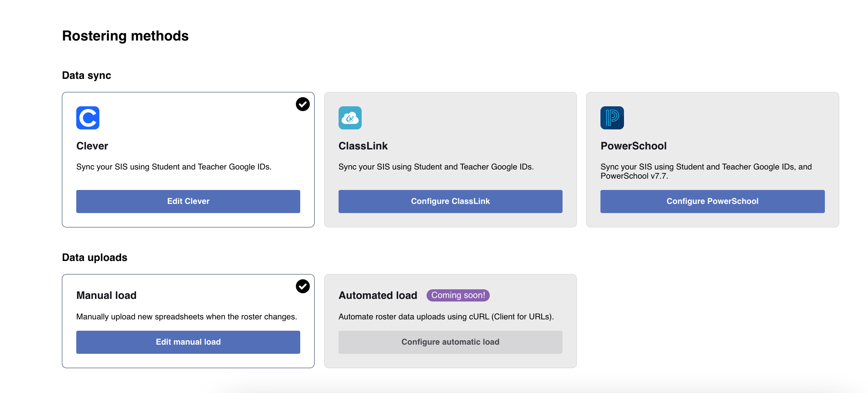Click the Data sync section heading
The height and width of the screenshot is (393, 868).
pyautogui.click(x=87, y=75)
